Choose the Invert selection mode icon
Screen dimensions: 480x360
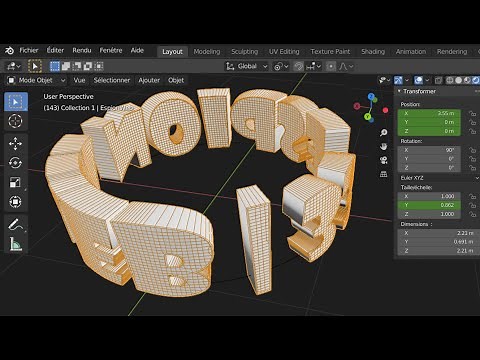coord(88,66)
